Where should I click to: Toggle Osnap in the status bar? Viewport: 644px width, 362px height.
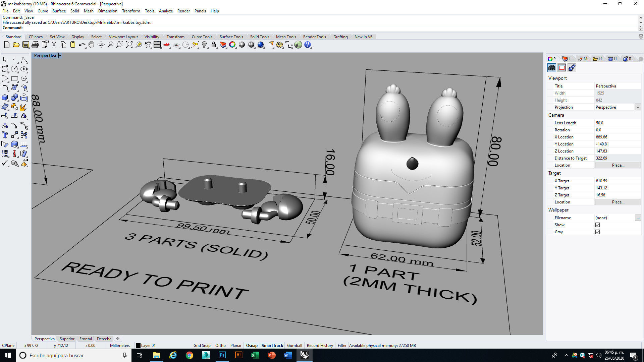(252, 346)
